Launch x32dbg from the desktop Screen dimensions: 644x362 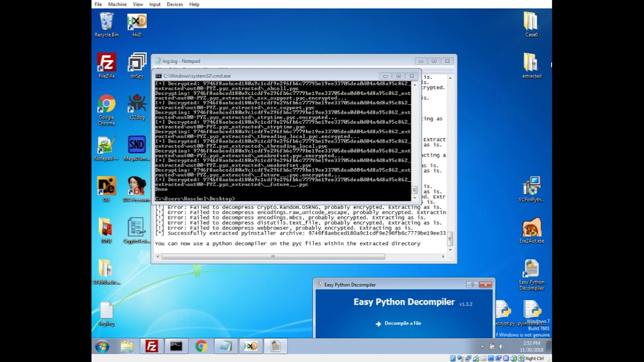pyautogui.click(x=137, y=108)
